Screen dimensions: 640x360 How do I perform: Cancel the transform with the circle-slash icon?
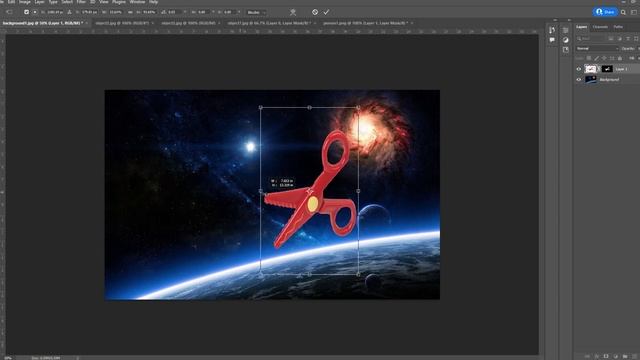point(315,12)
